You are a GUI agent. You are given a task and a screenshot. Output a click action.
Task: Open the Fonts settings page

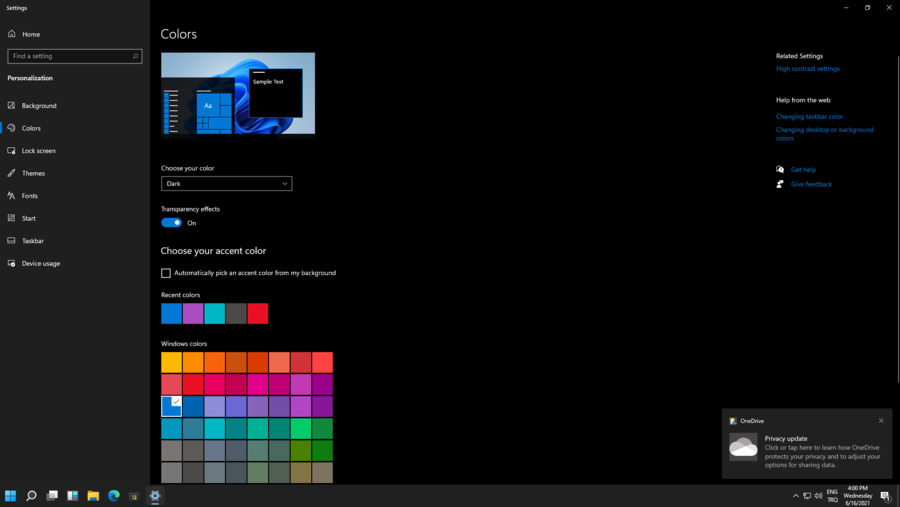point(30,196)
